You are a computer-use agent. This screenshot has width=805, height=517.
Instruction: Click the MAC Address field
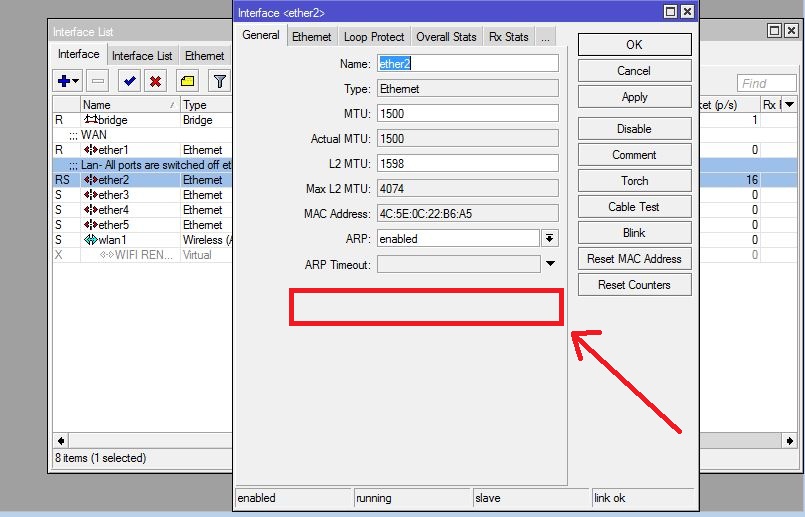tap(468, 214)
